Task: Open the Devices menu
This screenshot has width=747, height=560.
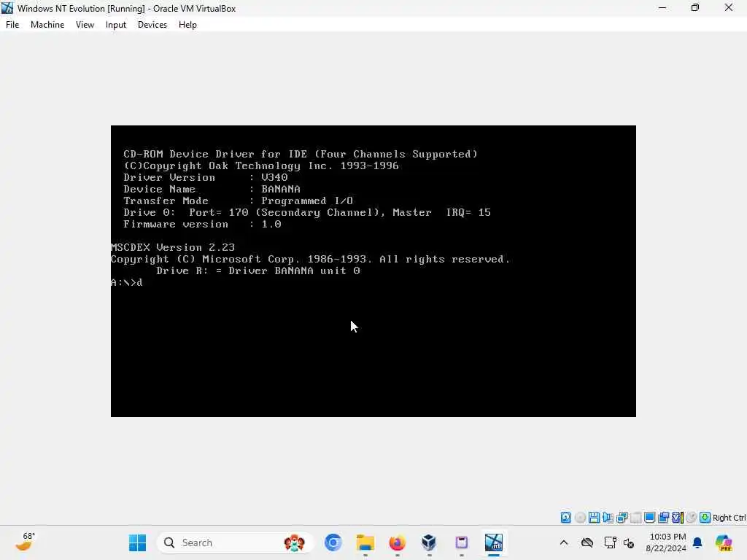Action: 152,25
